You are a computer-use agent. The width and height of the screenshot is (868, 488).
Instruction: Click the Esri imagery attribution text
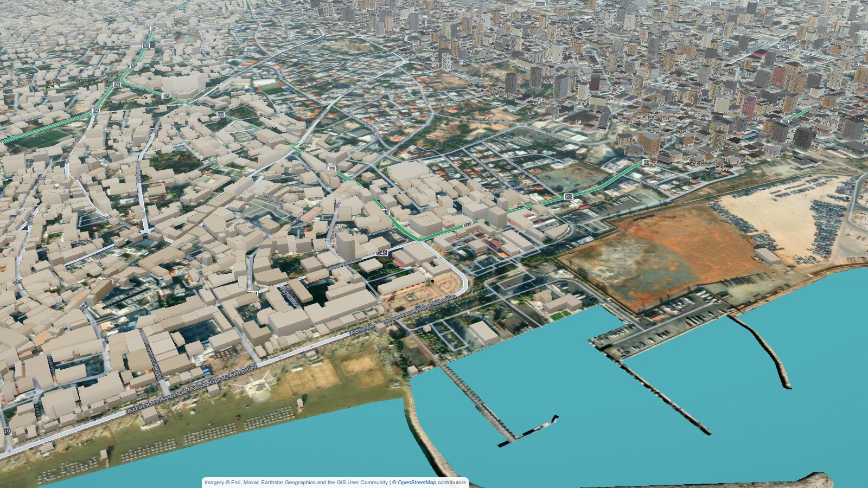tap(296, 483)
